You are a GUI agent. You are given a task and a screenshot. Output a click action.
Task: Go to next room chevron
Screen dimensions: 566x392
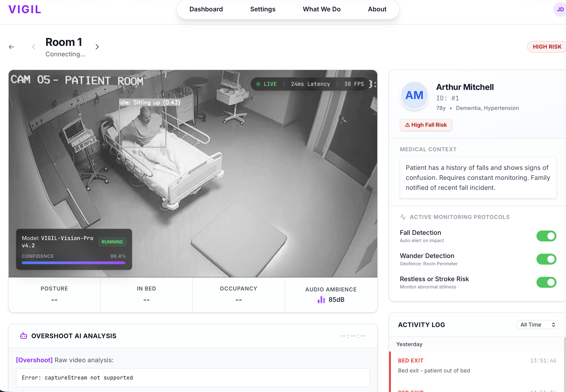tap(97, 47)
